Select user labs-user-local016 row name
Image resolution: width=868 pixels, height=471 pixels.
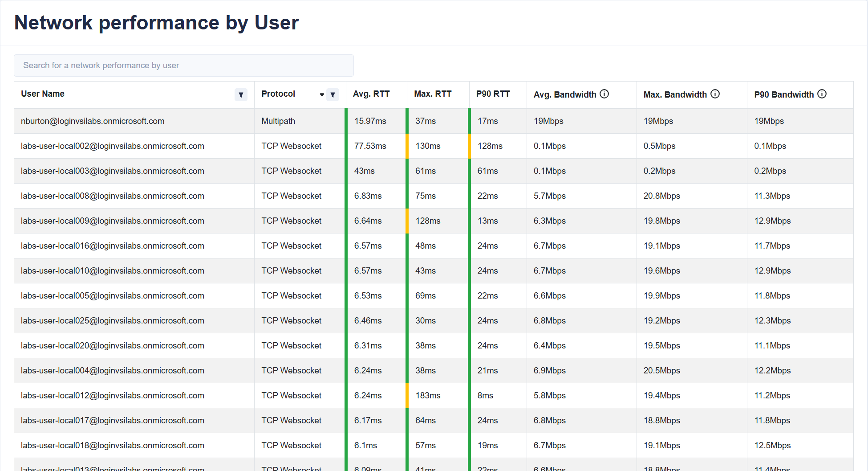click(x=113, y=246)
